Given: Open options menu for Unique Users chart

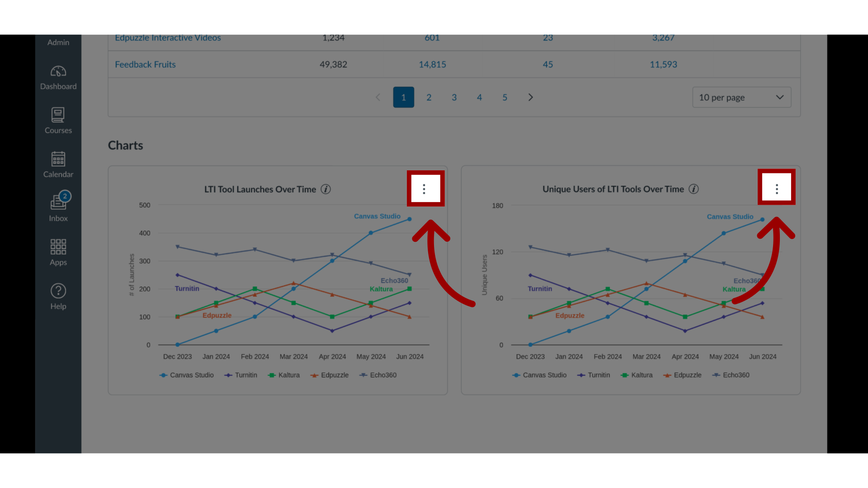Looking at the screenshot, I should [x=777, y=189].
